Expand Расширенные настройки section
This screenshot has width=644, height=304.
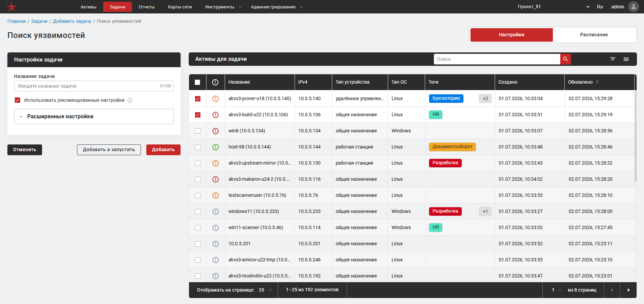94,117
